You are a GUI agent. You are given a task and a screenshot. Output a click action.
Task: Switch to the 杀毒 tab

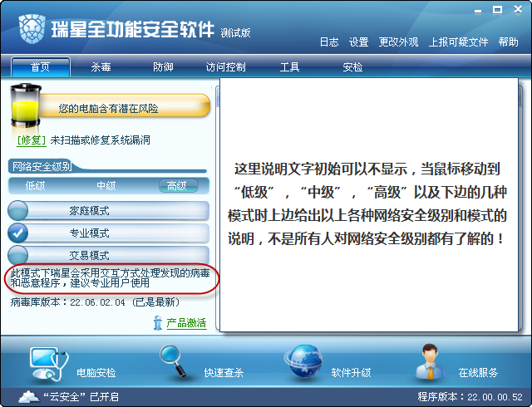pyautogui.click(x=101, y=66)
